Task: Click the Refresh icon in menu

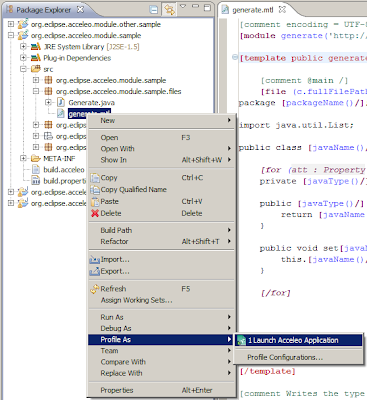Action: (95, 289)
